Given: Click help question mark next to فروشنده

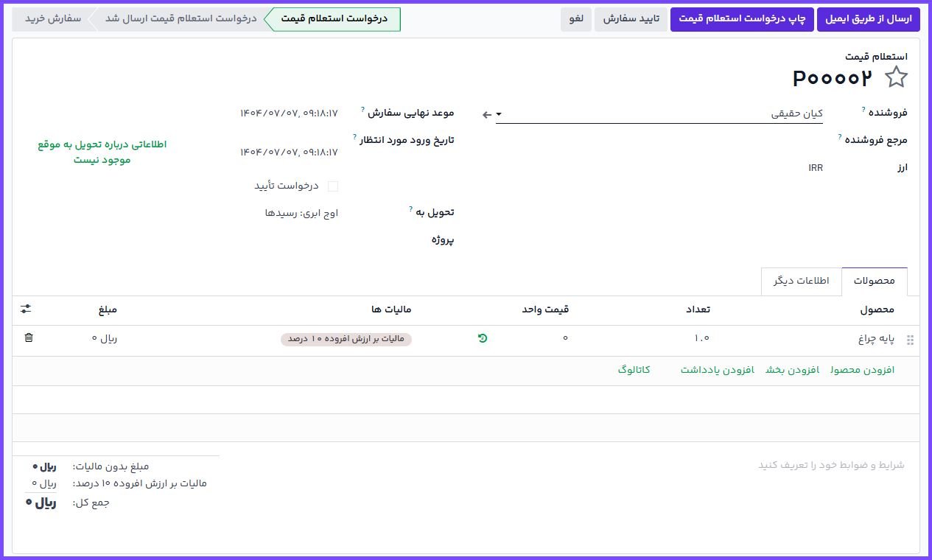Looking at the screenshot, I should click(x=863, y=109).
